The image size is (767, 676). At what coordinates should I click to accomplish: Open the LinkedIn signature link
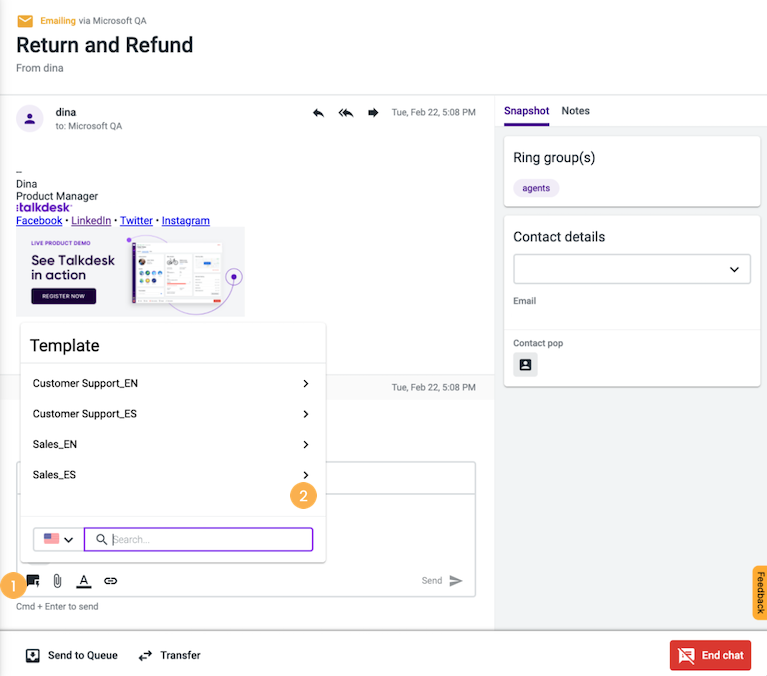click(x=91, y=221)
